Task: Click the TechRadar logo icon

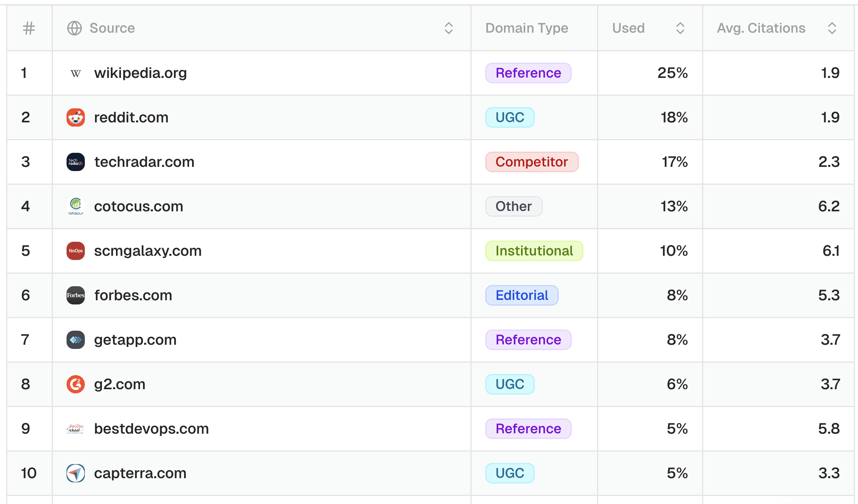Action: click(76, 162)
